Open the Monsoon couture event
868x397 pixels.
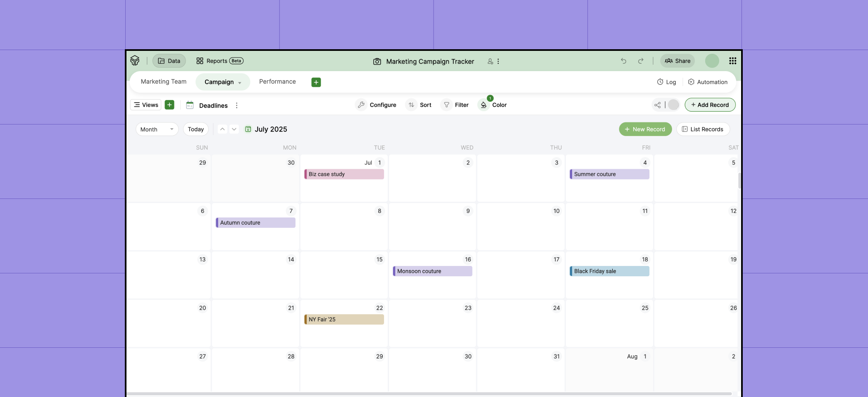(x=432, y=271)
